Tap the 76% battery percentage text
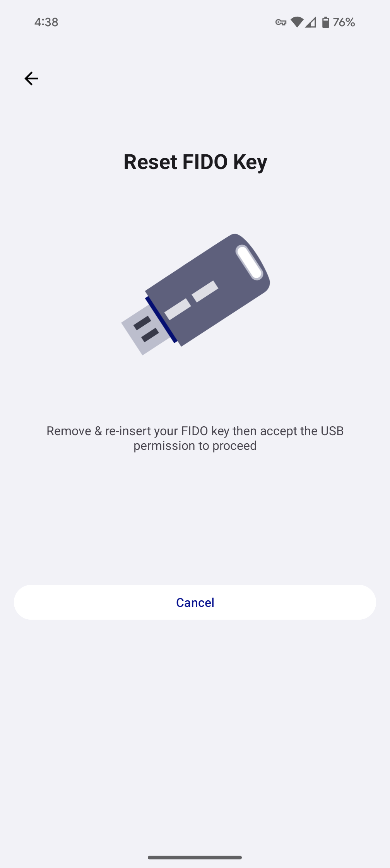This screenshot has width=390, height=868. pos(344,22)
